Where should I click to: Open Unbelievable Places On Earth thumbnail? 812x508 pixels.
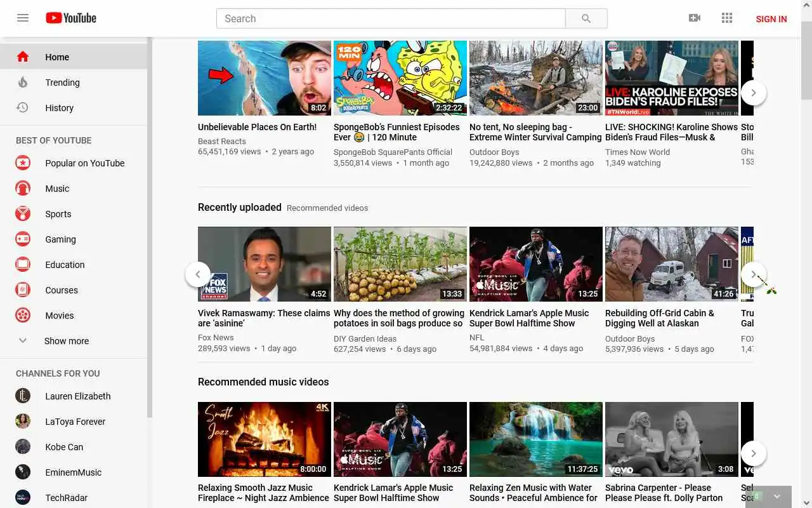coord(265,78)
